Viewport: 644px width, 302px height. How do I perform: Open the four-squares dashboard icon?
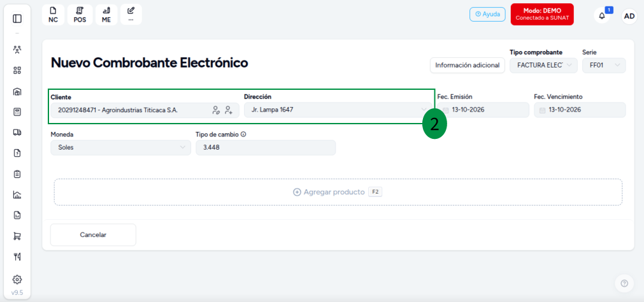click(x=17, y=70)
